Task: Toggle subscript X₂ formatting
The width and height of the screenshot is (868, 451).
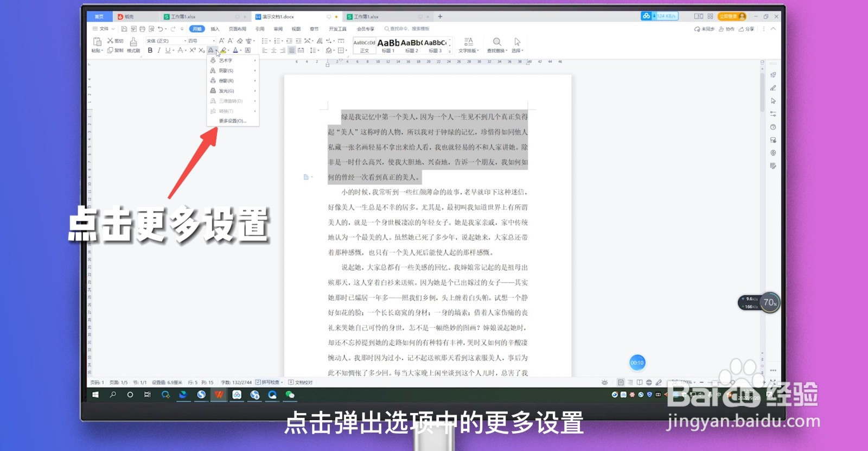Action: coord(201,50)
